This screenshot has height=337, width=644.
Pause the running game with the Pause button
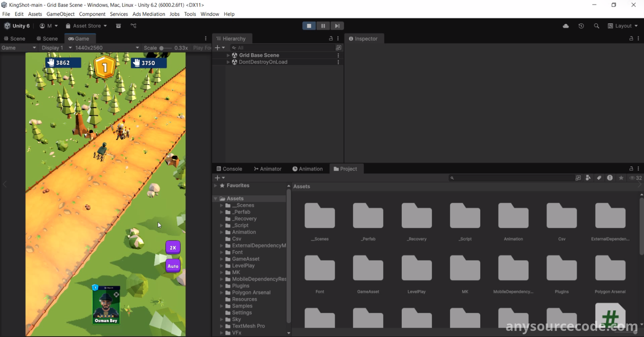(323, 26)
